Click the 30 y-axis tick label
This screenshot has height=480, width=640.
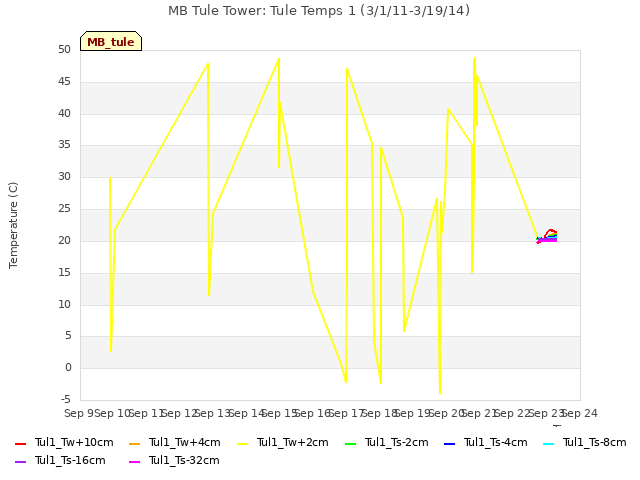[64, 177]
